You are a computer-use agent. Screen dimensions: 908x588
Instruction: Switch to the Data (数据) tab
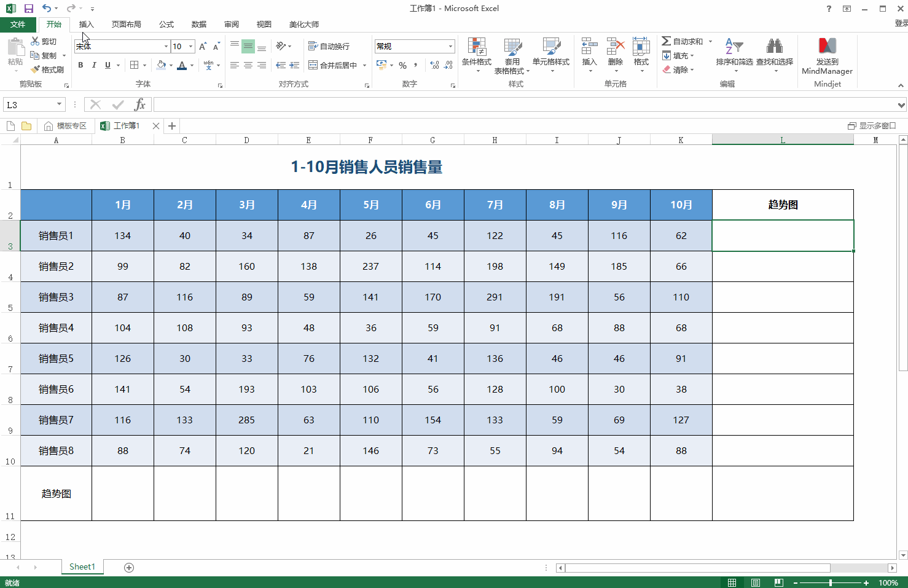[x=199, y=24]
